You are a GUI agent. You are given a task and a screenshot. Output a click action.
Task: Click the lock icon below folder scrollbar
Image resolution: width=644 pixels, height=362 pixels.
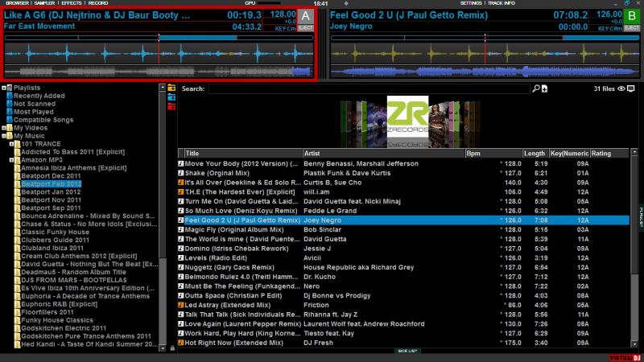172,348
